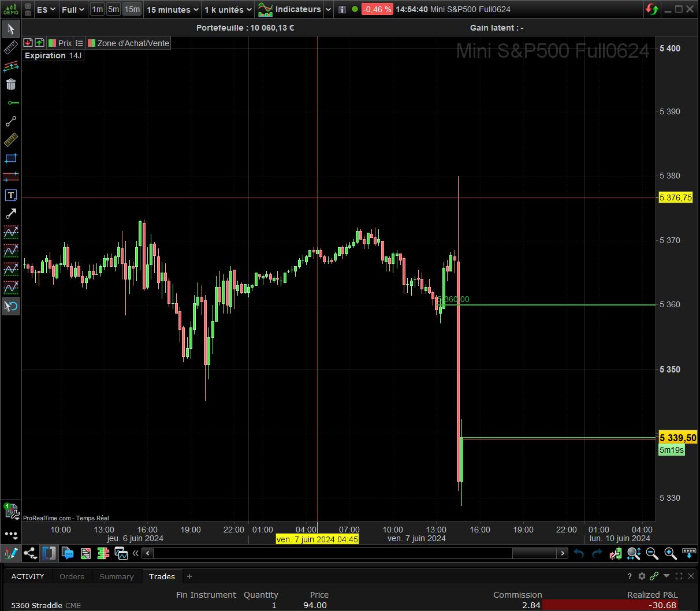Open the ES symbol dropdown

coord(46,9)
